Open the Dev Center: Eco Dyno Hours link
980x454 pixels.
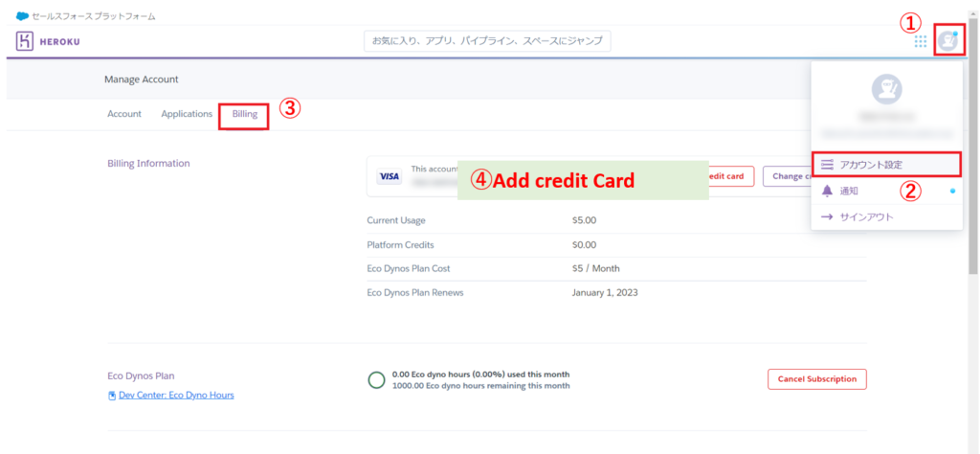coord(176,395)
